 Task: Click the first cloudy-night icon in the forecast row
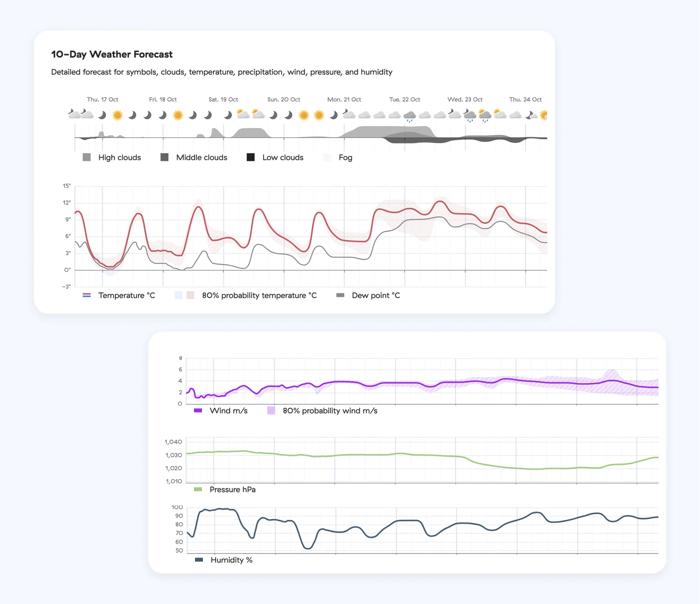coord(74,114)
